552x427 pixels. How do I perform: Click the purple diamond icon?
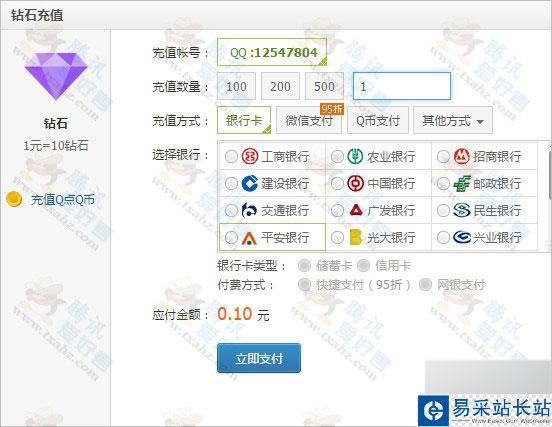56,76
